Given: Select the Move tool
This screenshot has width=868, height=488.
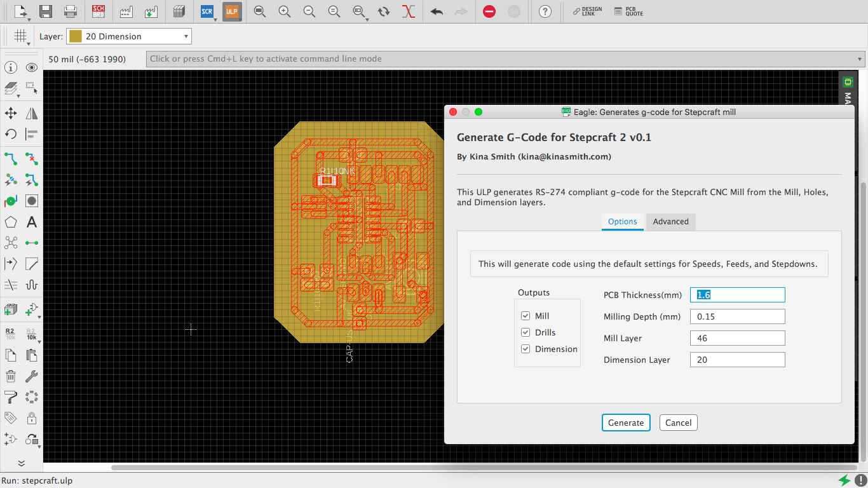Looking at the screenshot, I should click(x=11, y=114).
